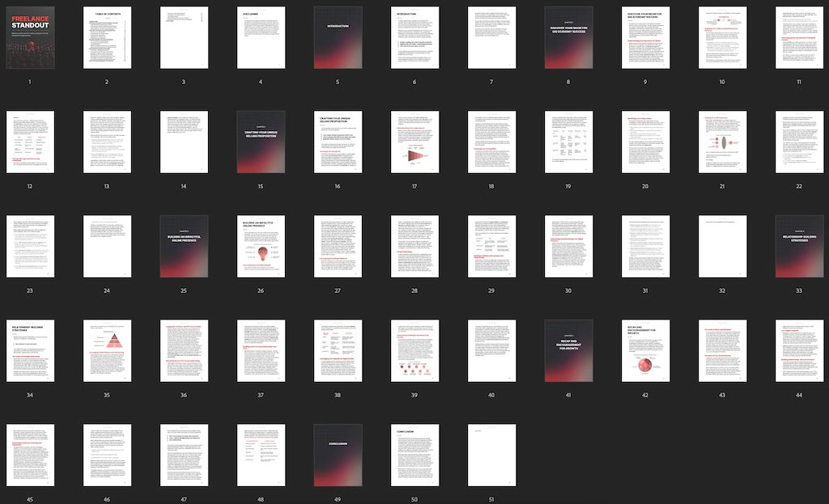The image size is (829, 504).
Task: Open page 42 with red globe graphic
Action: tap(645, 351)
